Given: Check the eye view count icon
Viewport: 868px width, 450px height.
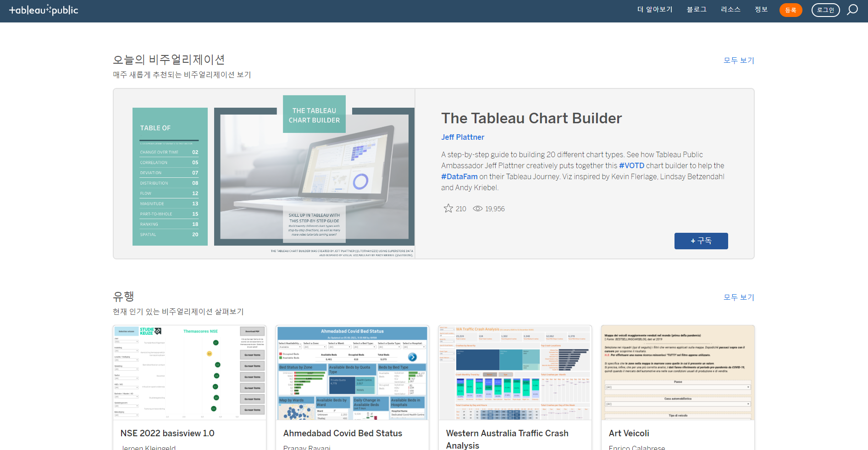Looking at the screenshot, I should coord(478,209).
